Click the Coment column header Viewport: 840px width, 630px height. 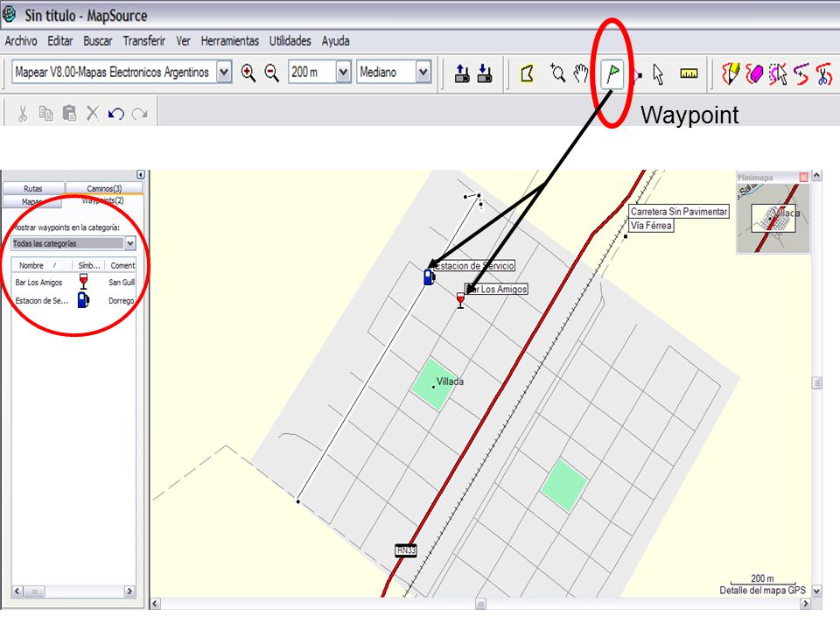click(x=121, y=265)
